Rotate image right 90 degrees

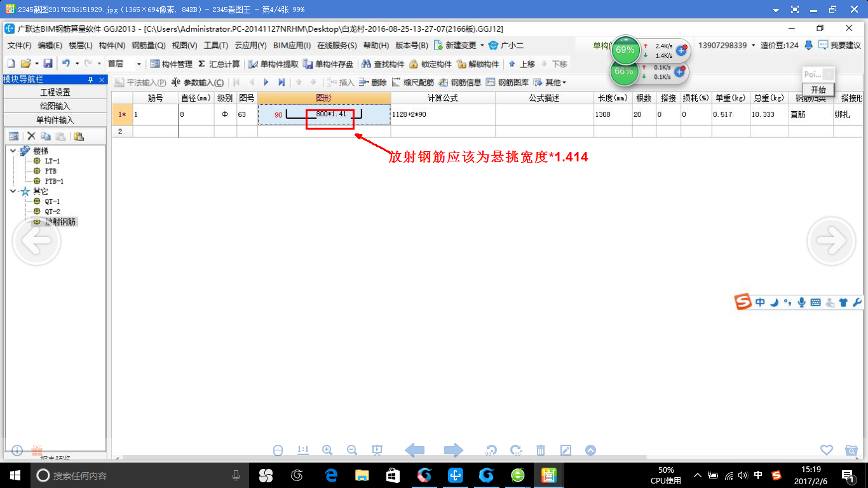[516, 450]
